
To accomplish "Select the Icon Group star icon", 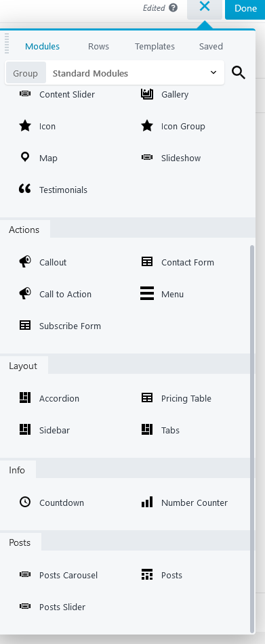I will tap(146, 126).
